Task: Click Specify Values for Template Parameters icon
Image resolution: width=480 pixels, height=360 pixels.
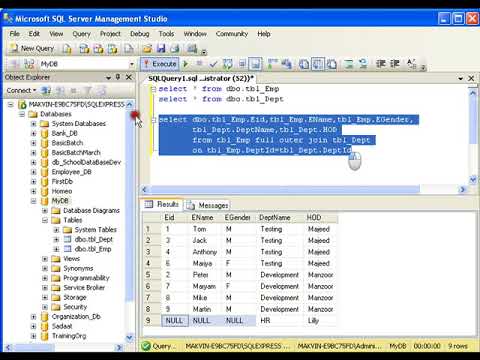Action: 411,64
